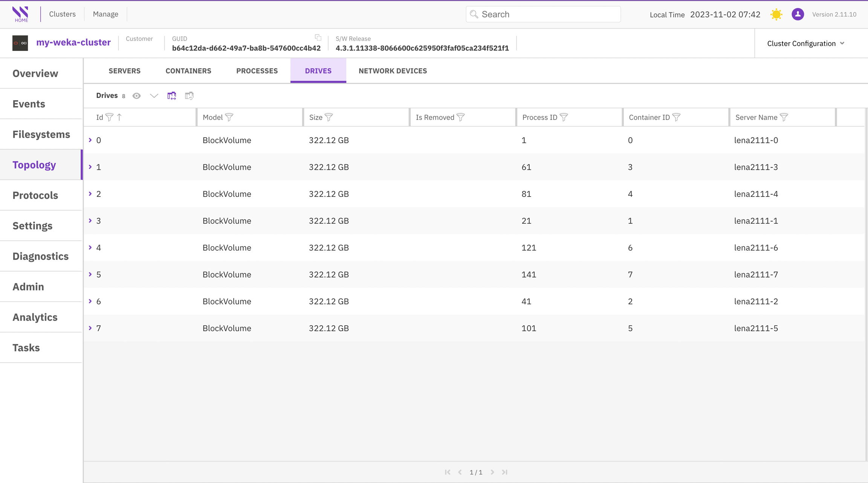The image size is (868, 483).
Task: Expand drive row 5 details
Action: coord(90,274)
